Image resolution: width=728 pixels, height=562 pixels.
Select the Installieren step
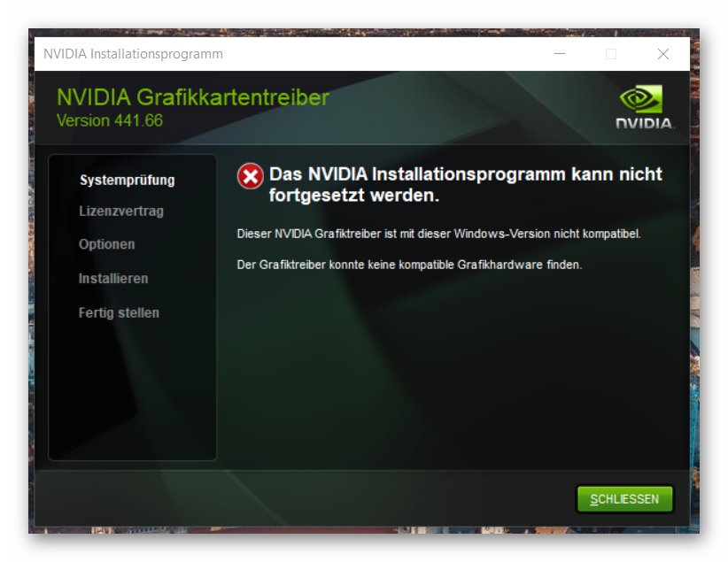coord(113,279)
